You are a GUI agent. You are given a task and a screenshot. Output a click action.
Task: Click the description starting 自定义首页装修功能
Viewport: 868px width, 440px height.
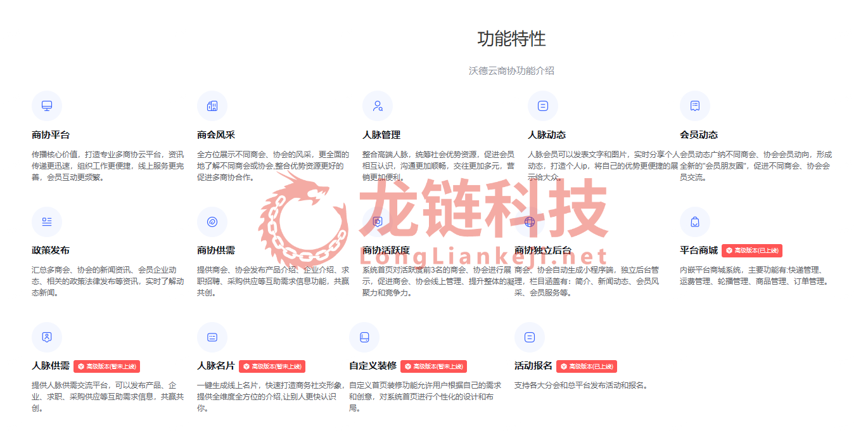pyautogui.click(x=425, y=397)
